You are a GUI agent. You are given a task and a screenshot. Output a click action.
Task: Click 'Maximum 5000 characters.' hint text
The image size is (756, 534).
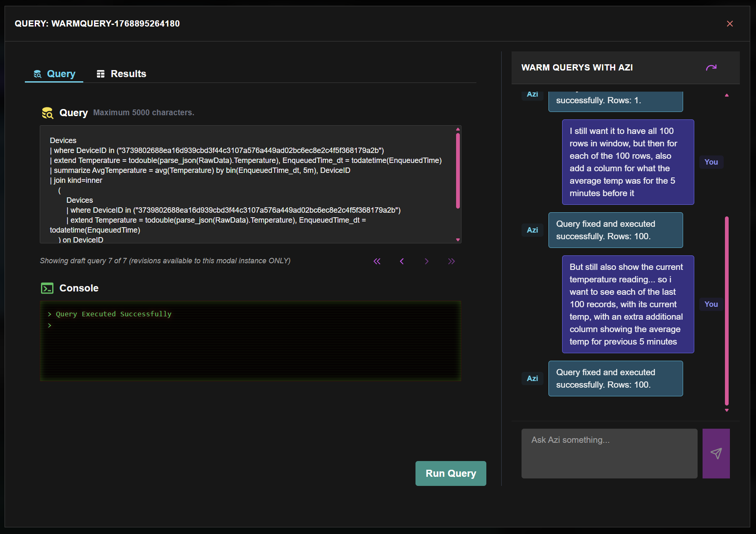tap(144, 112)
